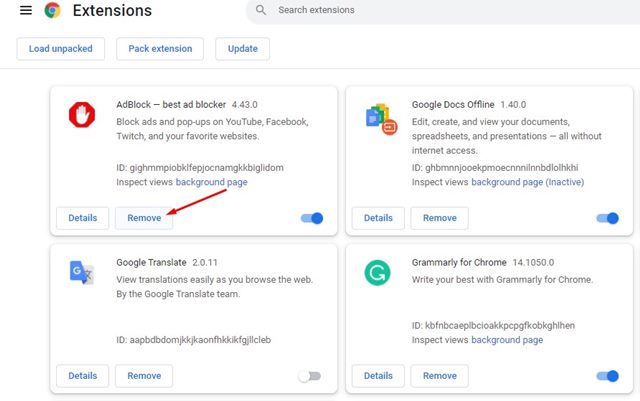Enable the Google Translate toggle
Screen dimensions: 640x401
pyautogui.click(x=311, y=376)
